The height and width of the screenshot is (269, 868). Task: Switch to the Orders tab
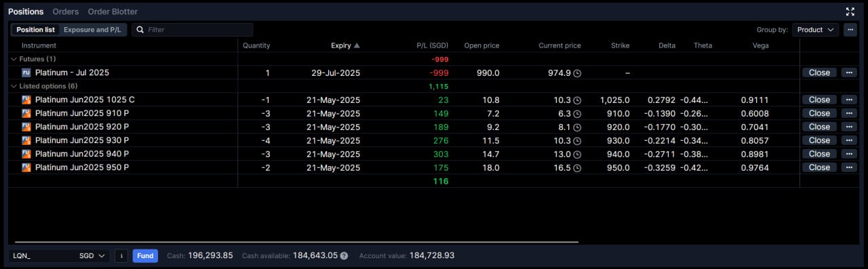[66, 12]
